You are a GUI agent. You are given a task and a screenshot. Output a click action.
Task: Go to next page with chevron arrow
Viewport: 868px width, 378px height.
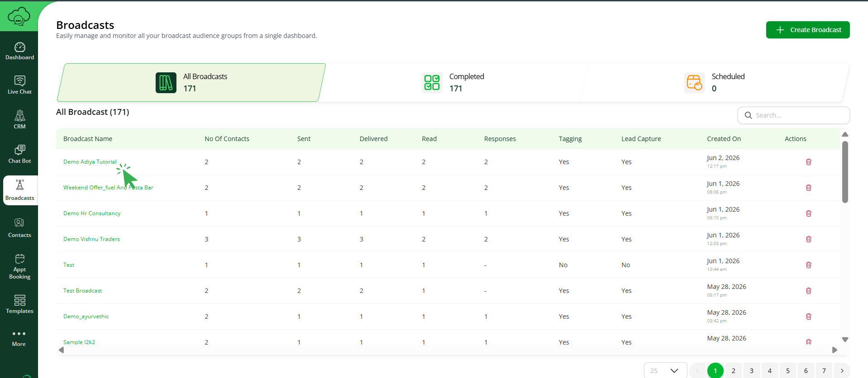tap(842, 371)
